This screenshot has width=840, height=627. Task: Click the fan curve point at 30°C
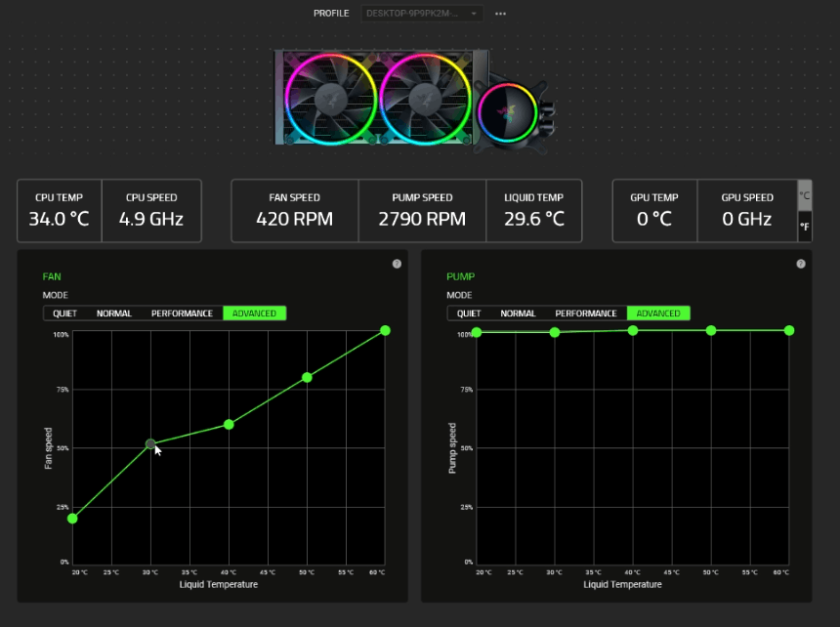151,445
